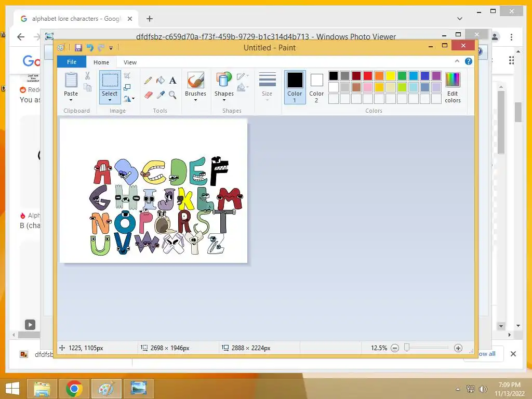
Task: Click the video play button in Chrome page
Action: [30, 325]
